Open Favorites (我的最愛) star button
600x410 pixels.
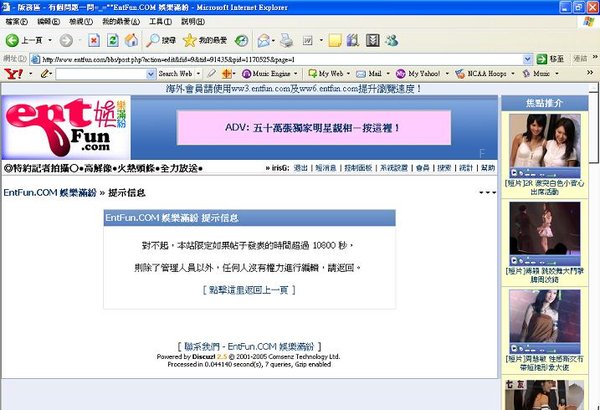pos(204,40)
